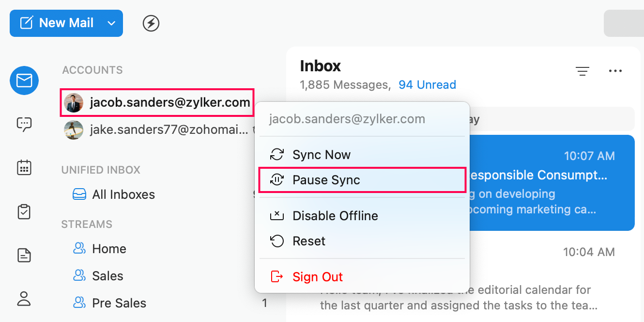Click the New Mail button
Screen dimensions: 644x322
(x=56, y=23)
